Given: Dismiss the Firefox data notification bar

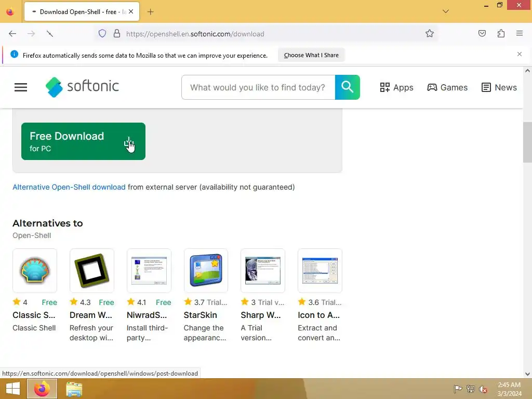Looking at the screenshot, I should point(520,54).
